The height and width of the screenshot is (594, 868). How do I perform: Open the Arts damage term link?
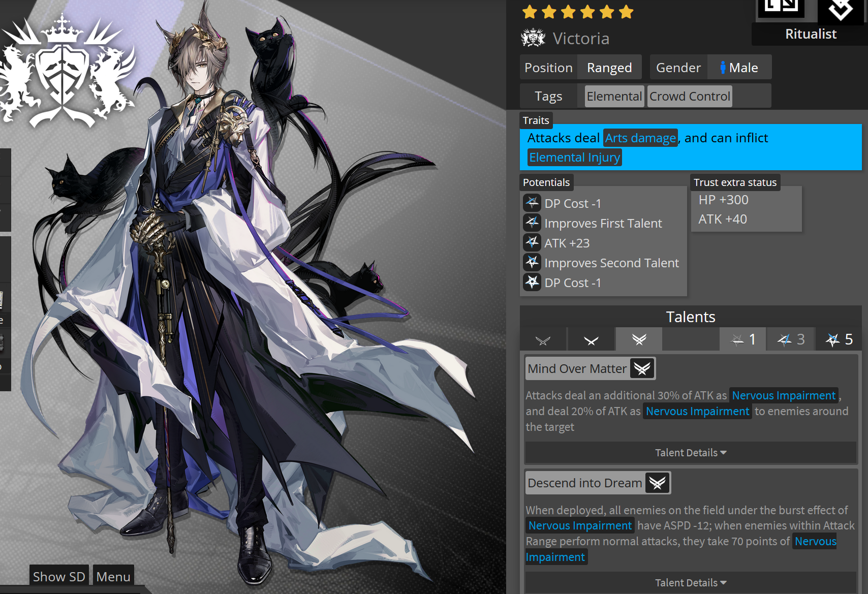[x=640, y=138]
